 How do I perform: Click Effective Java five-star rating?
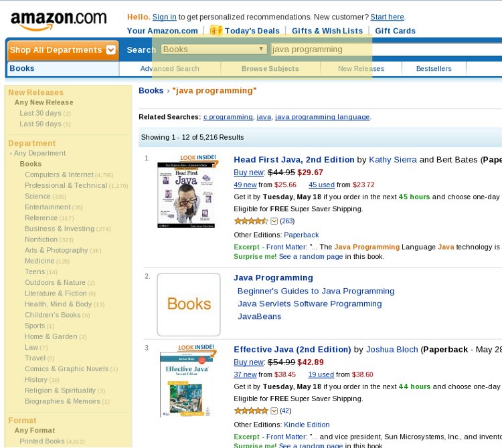pos(251,411)
